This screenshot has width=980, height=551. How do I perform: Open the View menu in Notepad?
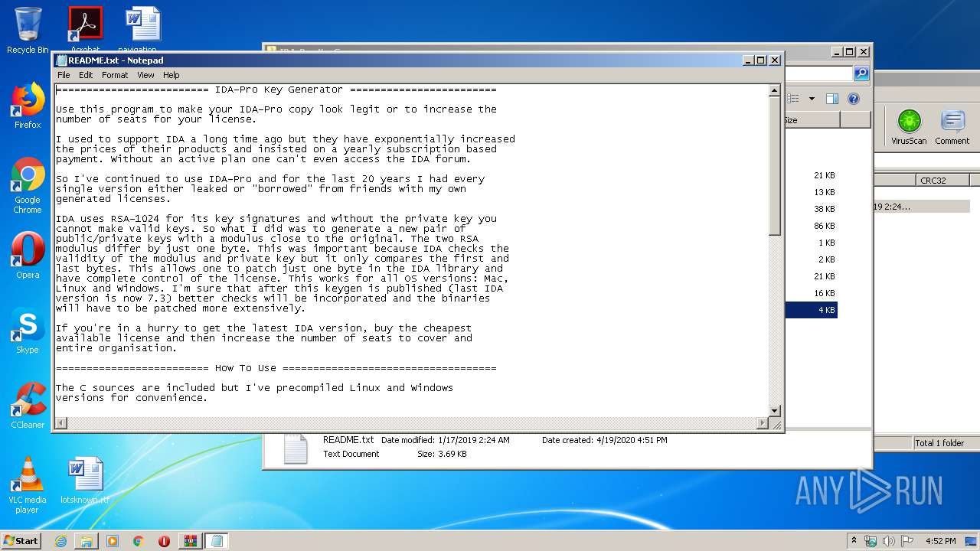pos(145,75)
